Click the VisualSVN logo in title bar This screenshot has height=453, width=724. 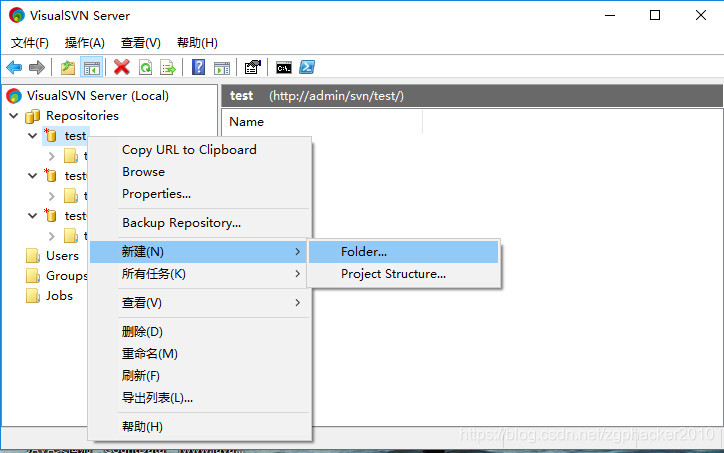(x=17, y=15)
